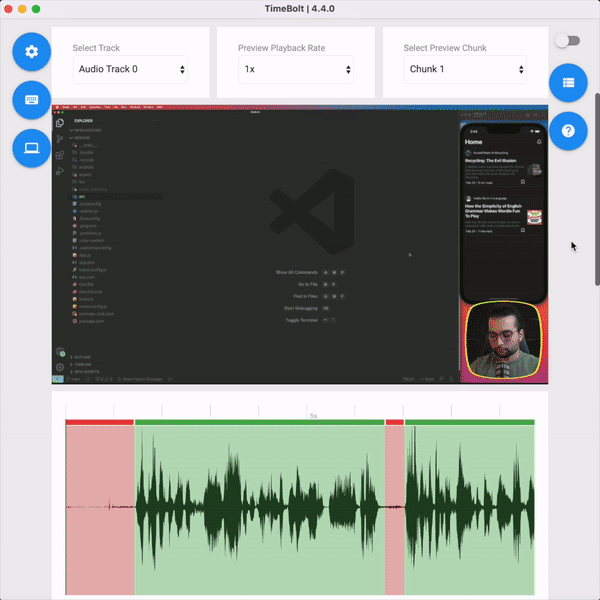
Task: Select the first red silence segment bar
Action: pos(99,422)
